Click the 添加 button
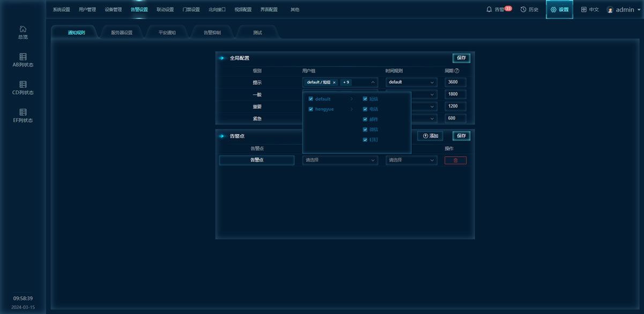This screenshot has height=314, width=644. pyautogui.click(x=430, y=136)
